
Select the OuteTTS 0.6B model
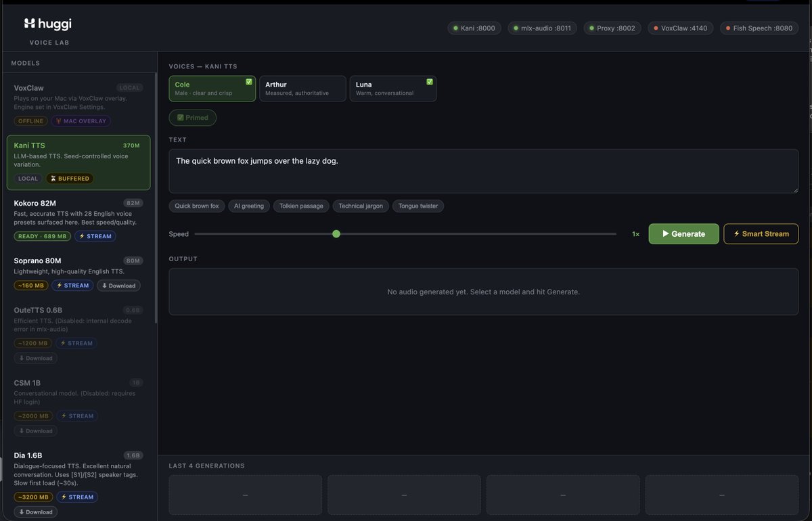[x=78, y=334]
